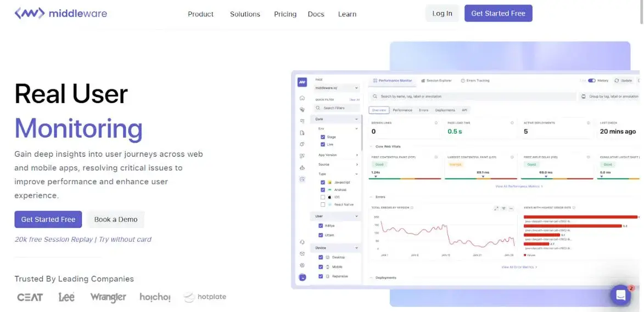
Task: Open the Solutions menu in header
Action: coord(245,14)
